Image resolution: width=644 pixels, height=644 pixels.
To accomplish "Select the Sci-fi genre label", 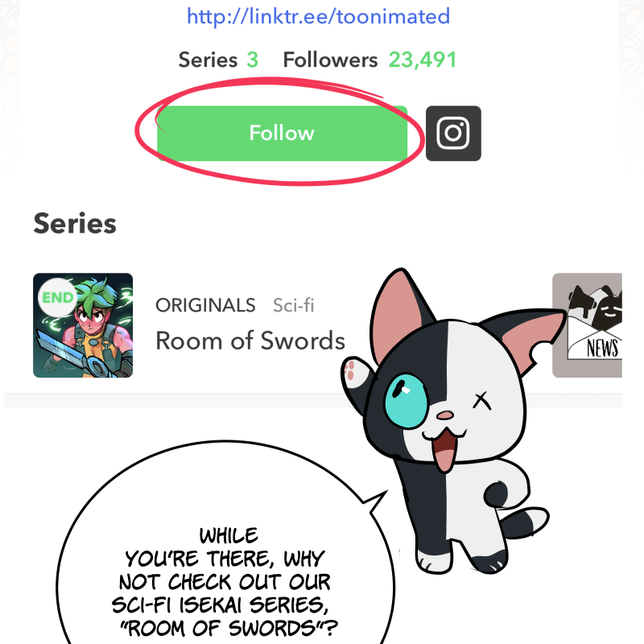I will (x=293, y=305).
